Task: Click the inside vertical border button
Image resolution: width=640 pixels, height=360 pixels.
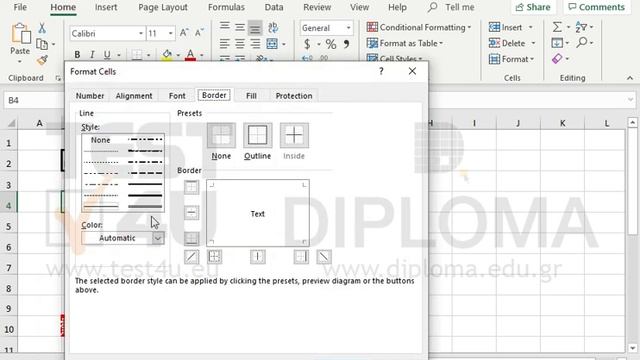Action: click(x=258, y=257)
